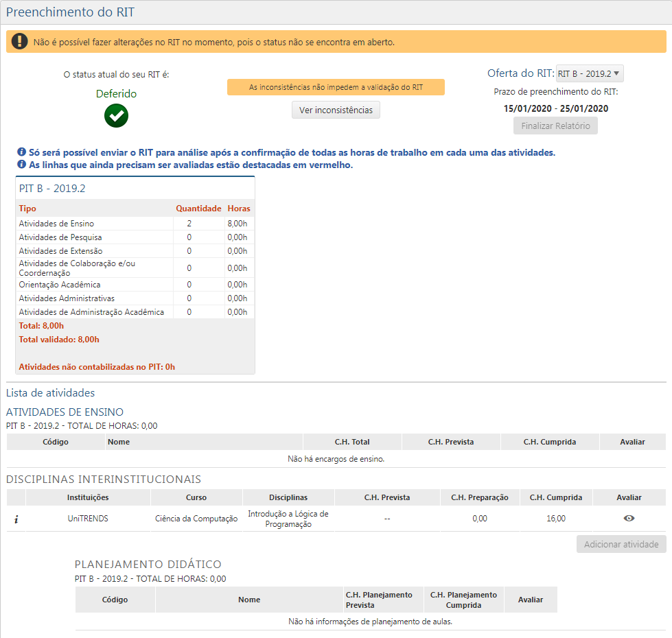
Task: Click the warning exclamation icon in banner
Action: click(x=21, y=42)
